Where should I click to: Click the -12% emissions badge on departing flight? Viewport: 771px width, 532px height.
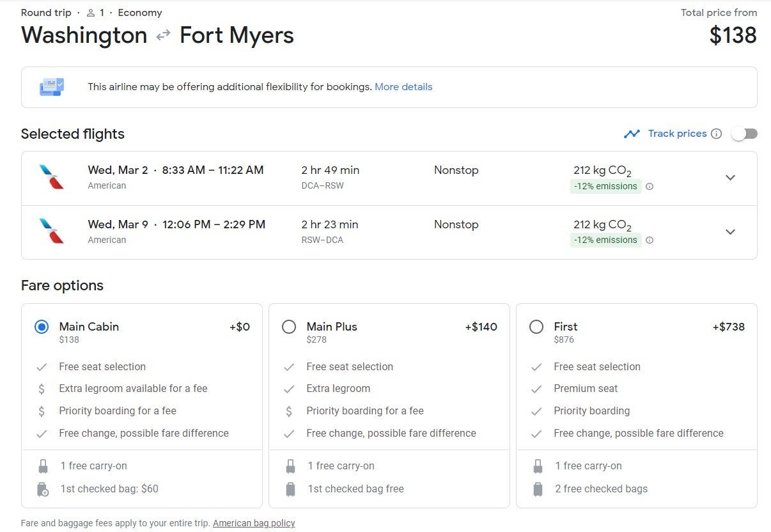(605, 187)
